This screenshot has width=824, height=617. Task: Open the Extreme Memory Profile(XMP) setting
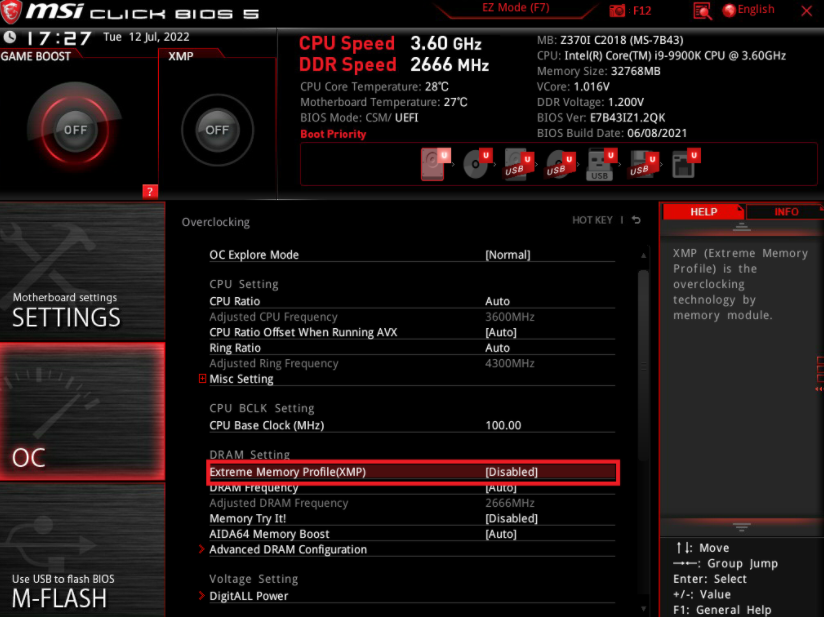pos(413,472)
